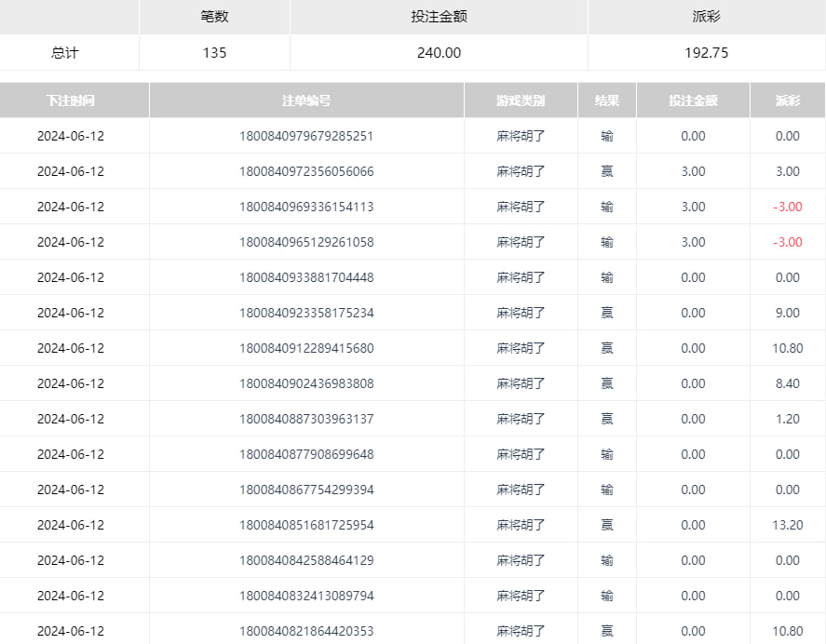
Task: Click the 8.40 payout value
Action: (x=787, y=383)
